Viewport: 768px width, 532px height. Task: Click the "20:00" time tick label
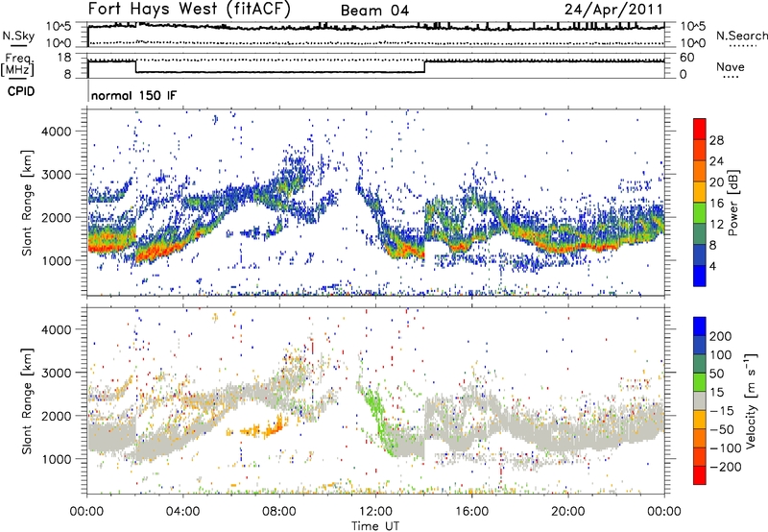click(x=567, y=512)
